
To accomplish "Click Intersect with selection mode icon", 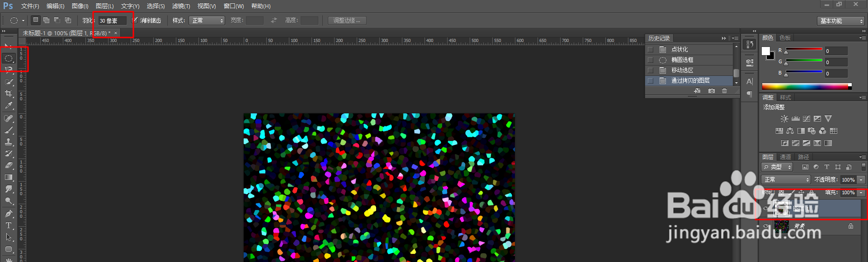I will click(x=68, y=20).
